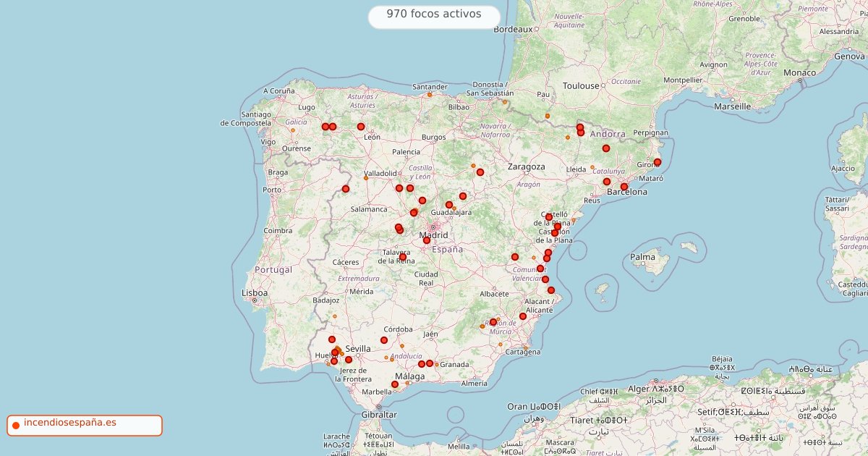Click the orange dot in the incendiosespaña.es badge

[15, 425]
